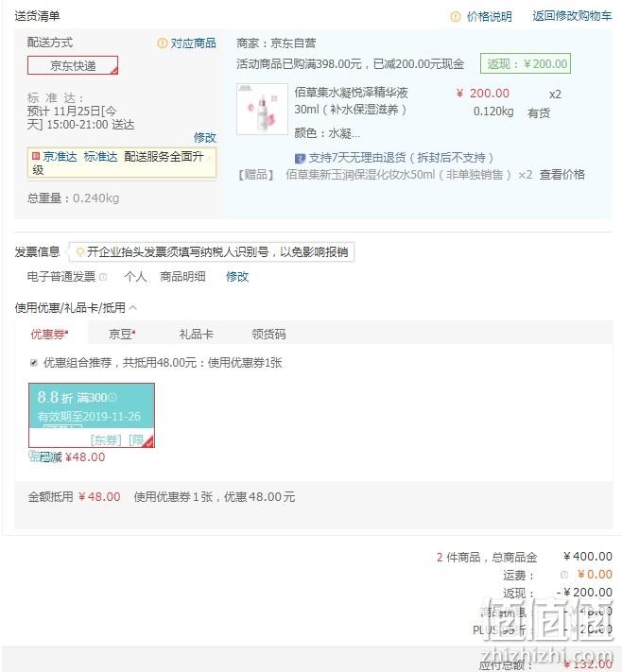Open the 价格说明 price explanation icon
Image resolution: width=622 pixels, height=672 pixels.
[x=456, y=17]
